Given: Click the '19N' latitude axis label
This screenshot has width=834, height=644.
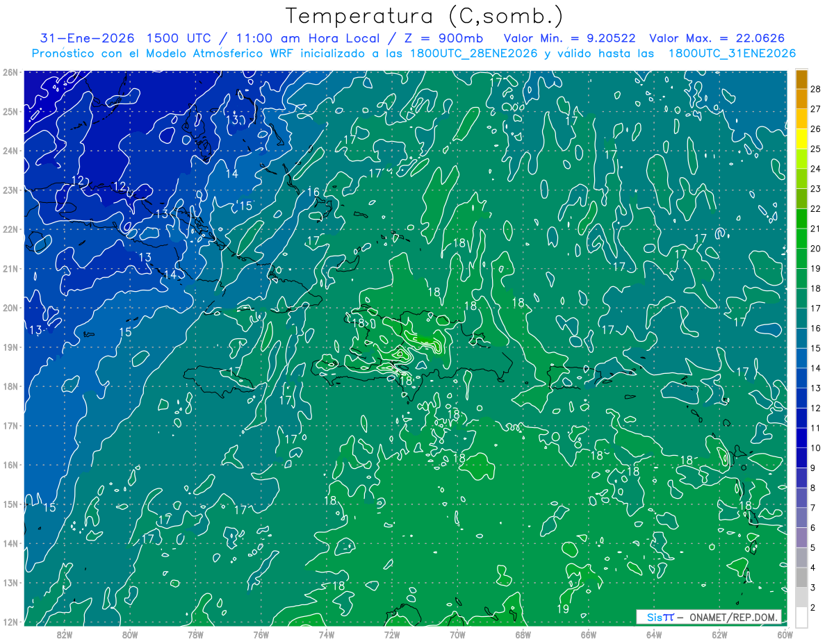Looking at the screenshot, I should coord(10,347).
